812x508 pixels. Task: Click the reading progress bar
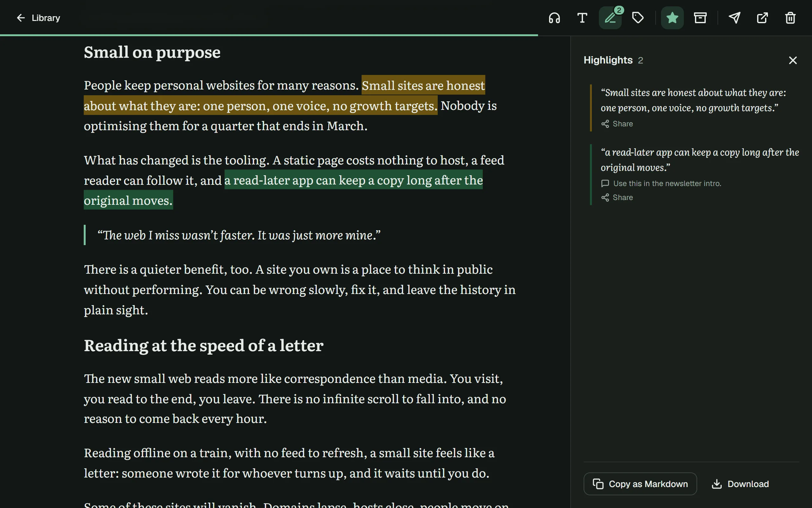coord(269,35)
